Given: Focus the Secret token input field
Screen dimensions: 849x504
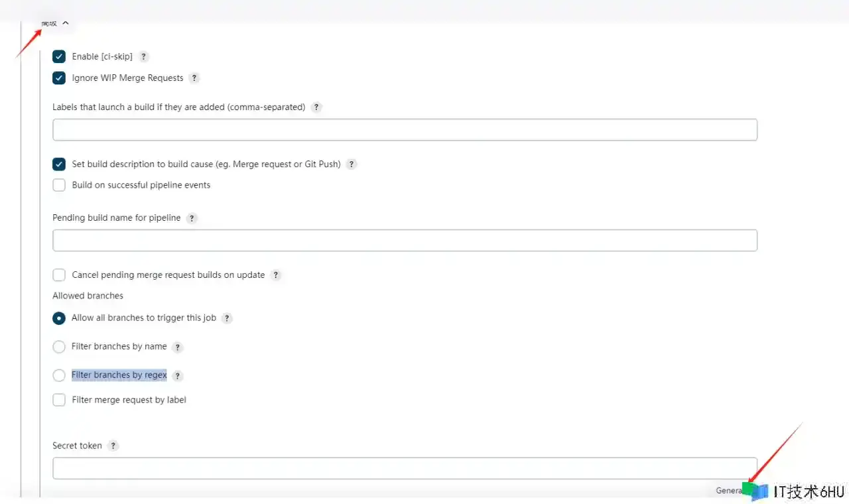Looking at the screenshot, I should click(x=405, y=468).
